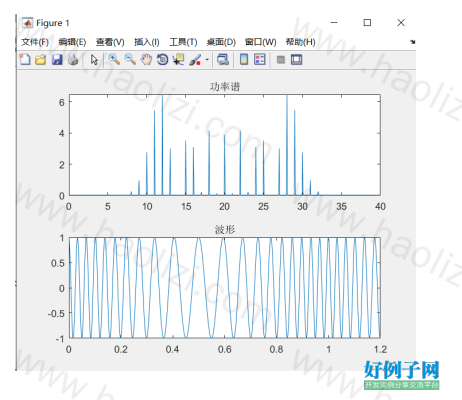
Task: Click the Link Plot icon
Action: tap(223, 60)
